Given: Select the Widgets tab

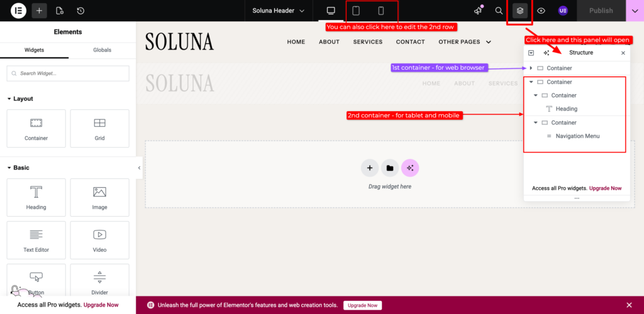Looking at the screenshot, I should click(34, 50).
